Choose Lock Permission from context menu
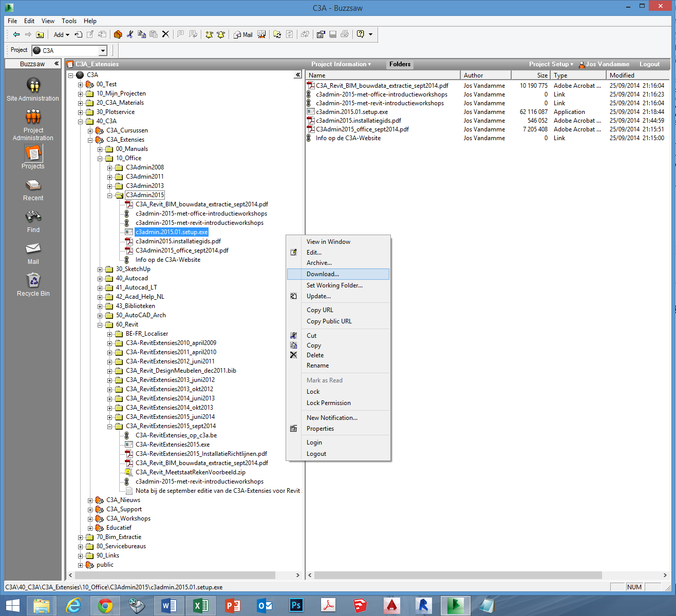The height and width of the screenshot is (616, 676). pyautogui.click(x=339, y=403)
